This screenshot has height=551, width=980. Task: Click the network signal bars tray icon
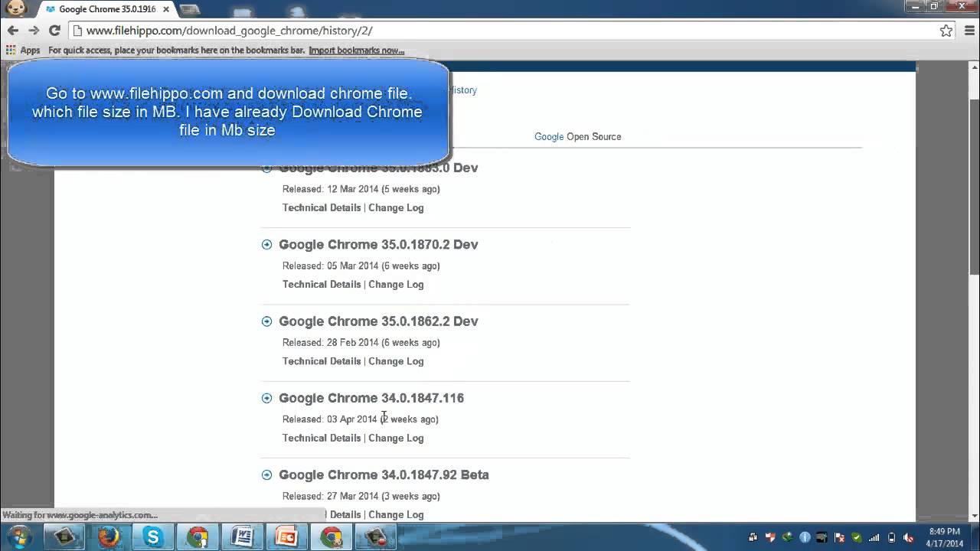click(874, 537)
